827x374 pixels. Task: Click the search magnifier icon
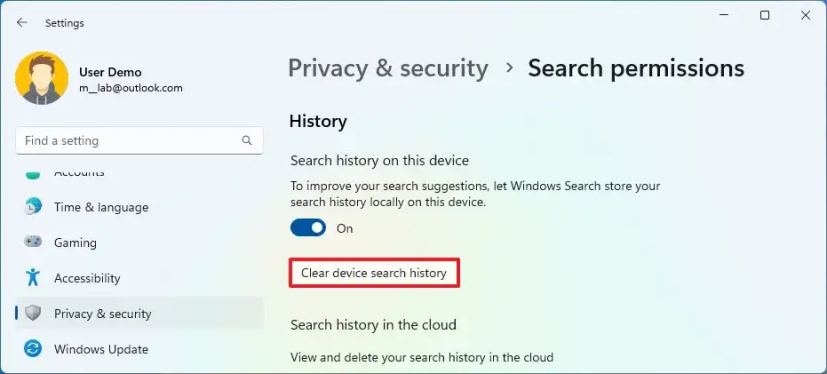[x=246, y=140]
